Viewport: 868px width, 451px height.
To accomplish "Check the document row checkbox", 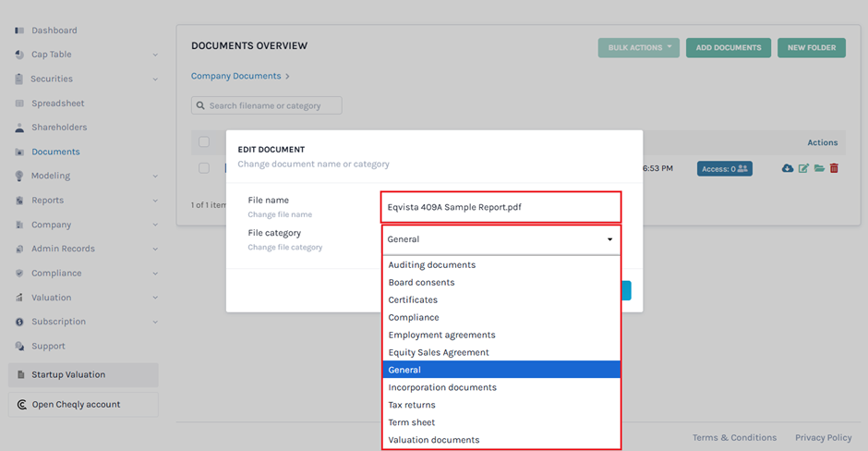I will pos(204,168).
